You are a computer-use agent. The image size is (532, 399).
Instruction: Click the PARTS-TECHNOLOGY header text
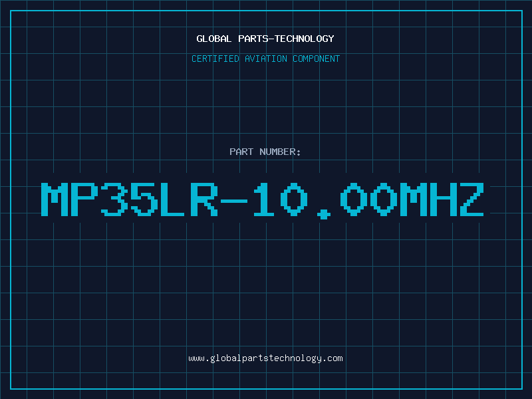point(286,39)
